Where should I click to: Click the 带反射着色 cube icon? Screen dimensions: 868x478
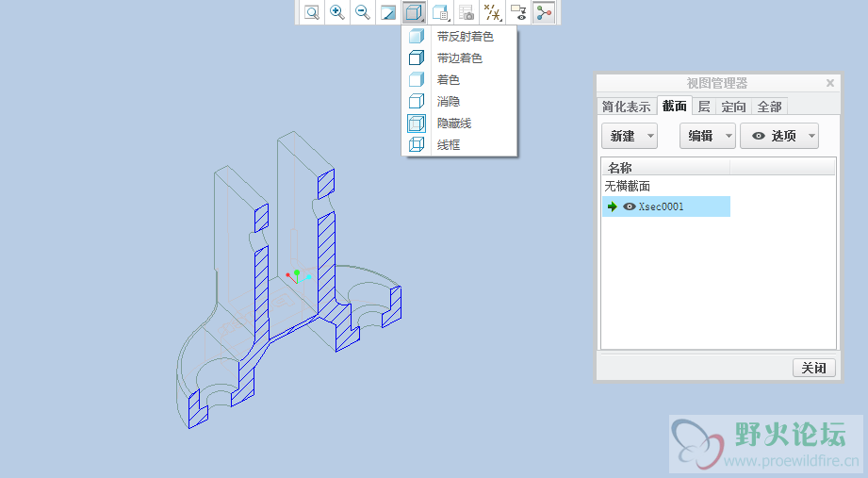click(417, 37)
